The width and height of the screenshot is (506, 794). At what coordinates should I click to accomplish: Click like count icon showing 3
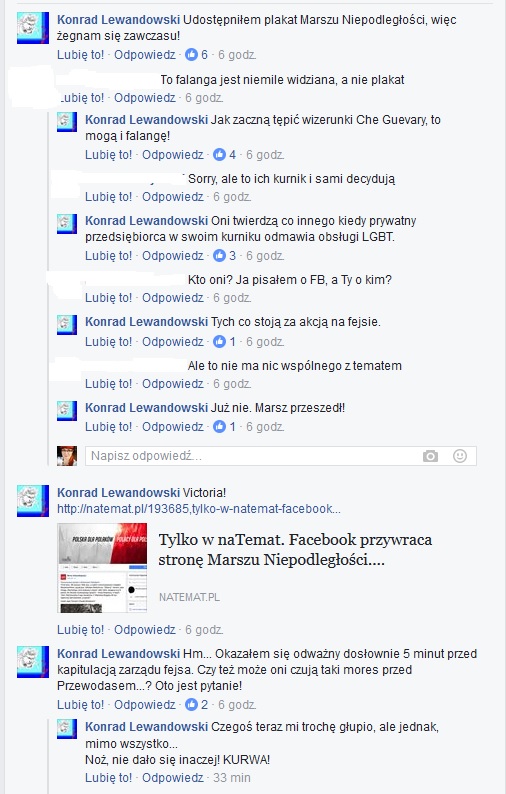pyautogui.click(x=219, y=256)
